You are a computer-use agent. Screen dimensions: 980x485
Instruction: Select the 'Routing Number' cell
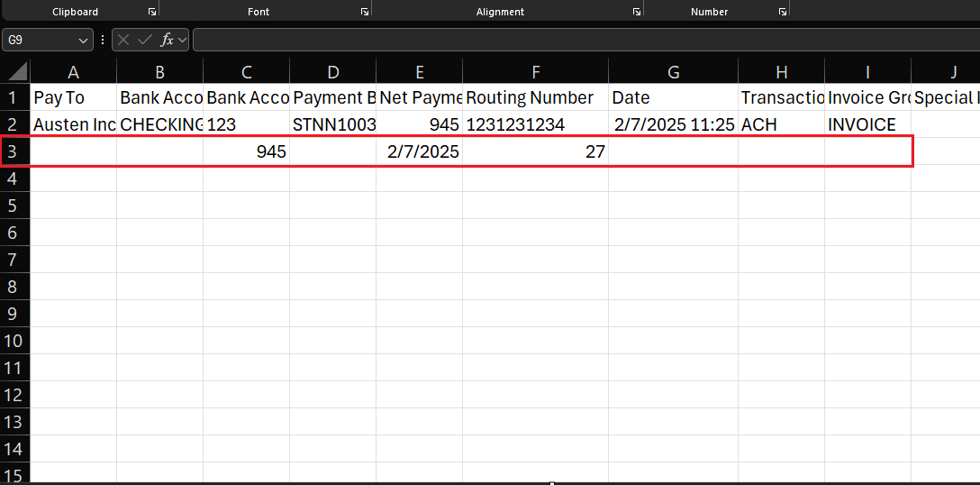[536, 97]
